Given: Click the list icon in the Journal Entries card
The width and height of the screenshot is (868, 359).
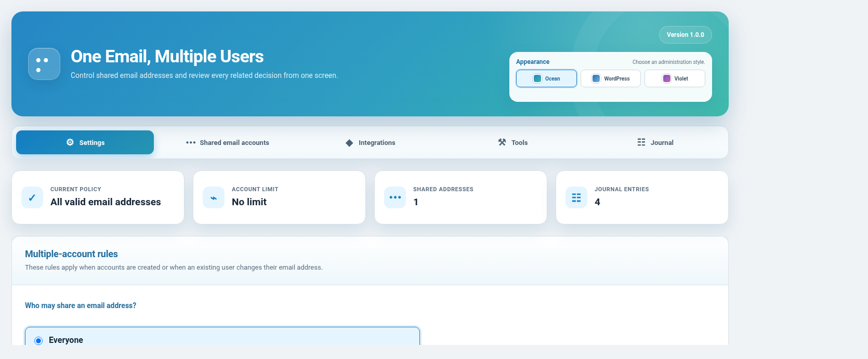Looking at the screenshot, I should (x=576, y=197).
